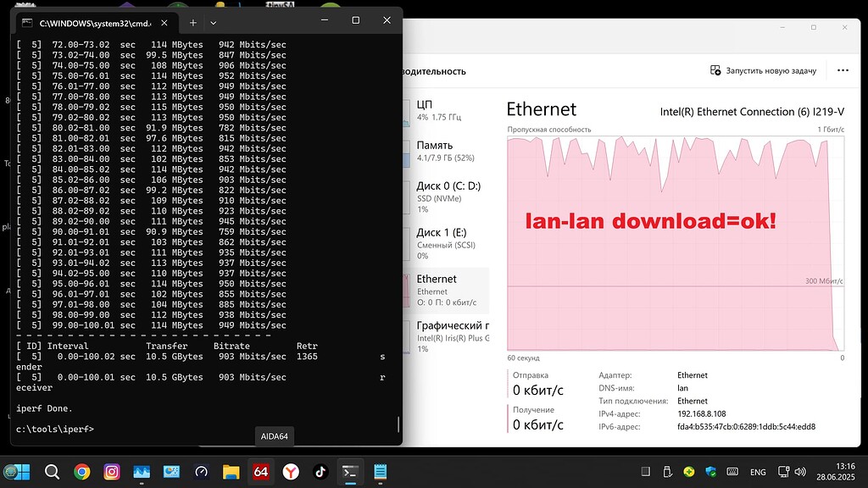The height and width of the screenshot is (488, 868).
Task: Select the AIDA64 label under the terminal
Action: coord(274,435)
